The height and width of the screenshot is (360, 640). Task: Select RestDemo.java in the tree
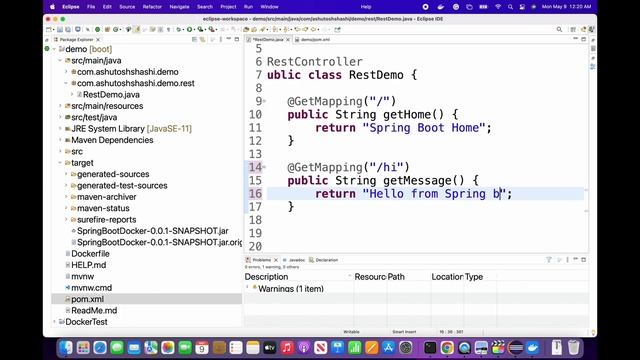click(111, 95)
